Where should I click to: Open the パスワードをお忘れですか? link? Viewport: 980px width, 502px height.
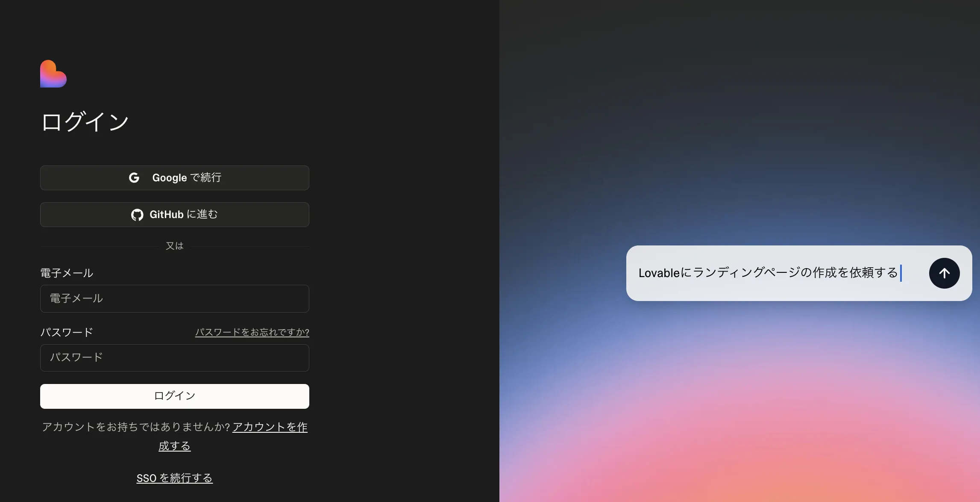pyautogui.click(x=252, y=332)
